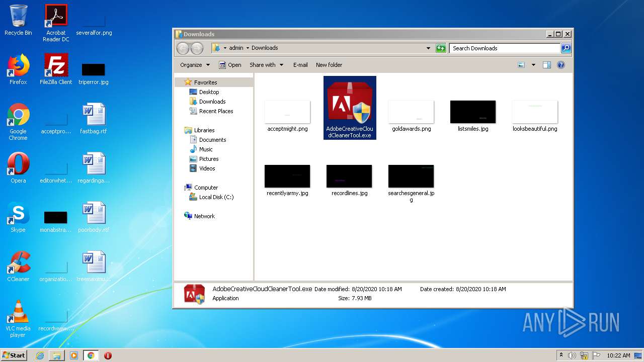644x362 pixels.
Task: Toggle the preview pane icon
Action: (x=547, y=65)
